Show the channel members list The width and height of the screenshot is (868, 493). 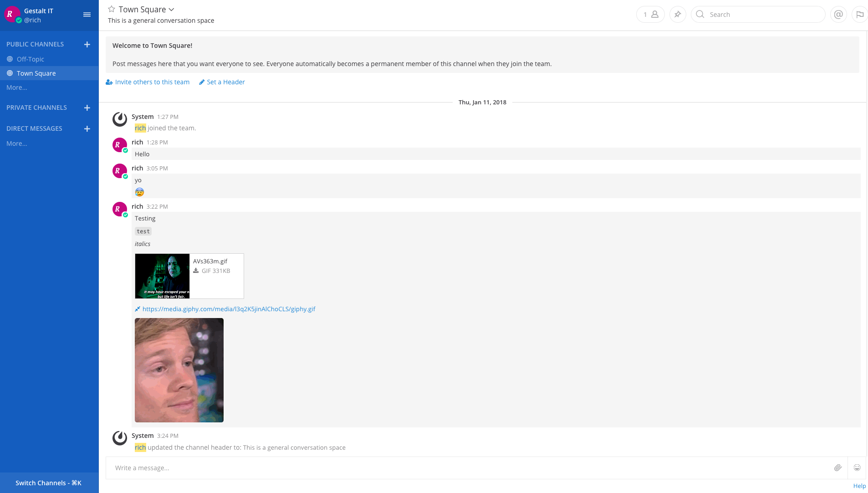coord(650,15)
